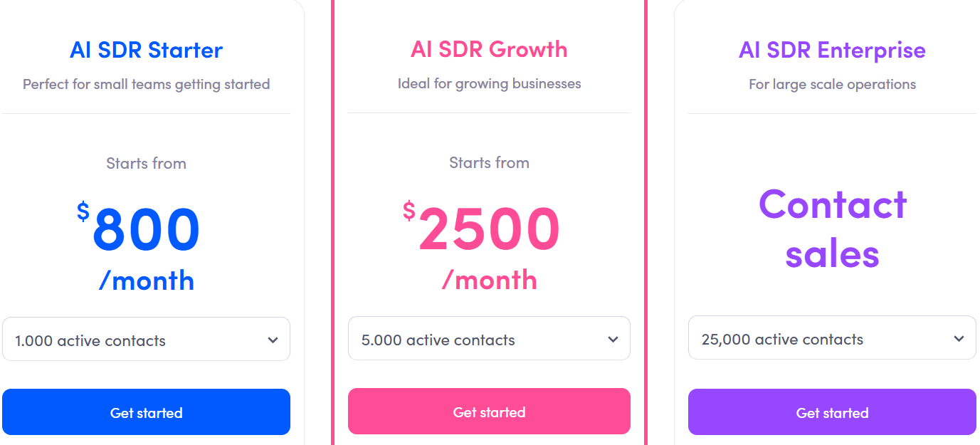980x445 pixels.
Task: Click the dollar sign next to 2500
Action: coord(409,209)
